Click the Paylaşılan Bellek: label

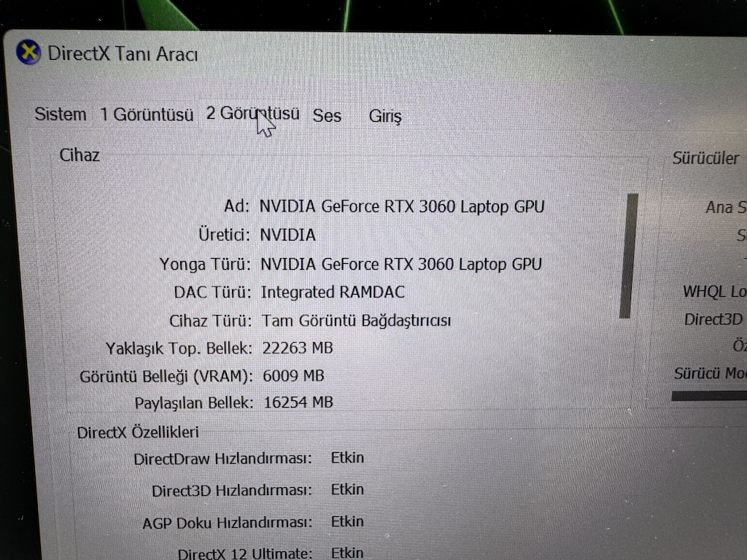pyautogui.click(x=194, y=402)
